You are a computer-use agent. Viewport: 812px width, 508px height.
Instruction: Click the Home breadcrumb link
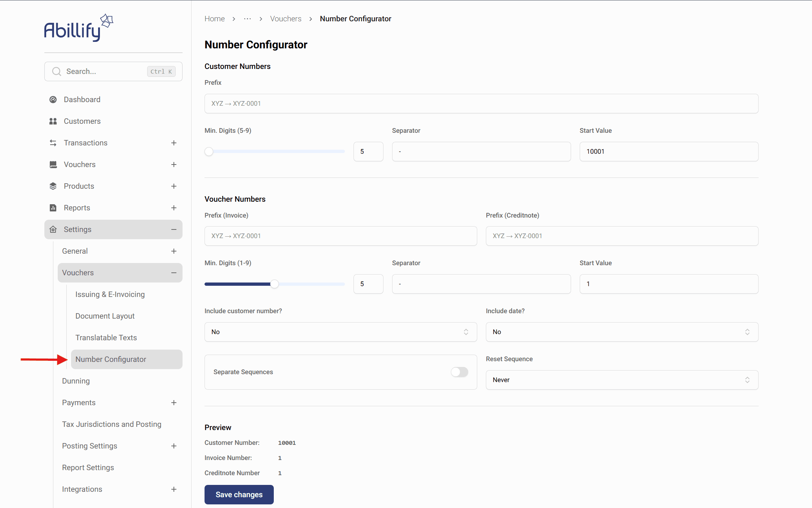pos(214,19)
